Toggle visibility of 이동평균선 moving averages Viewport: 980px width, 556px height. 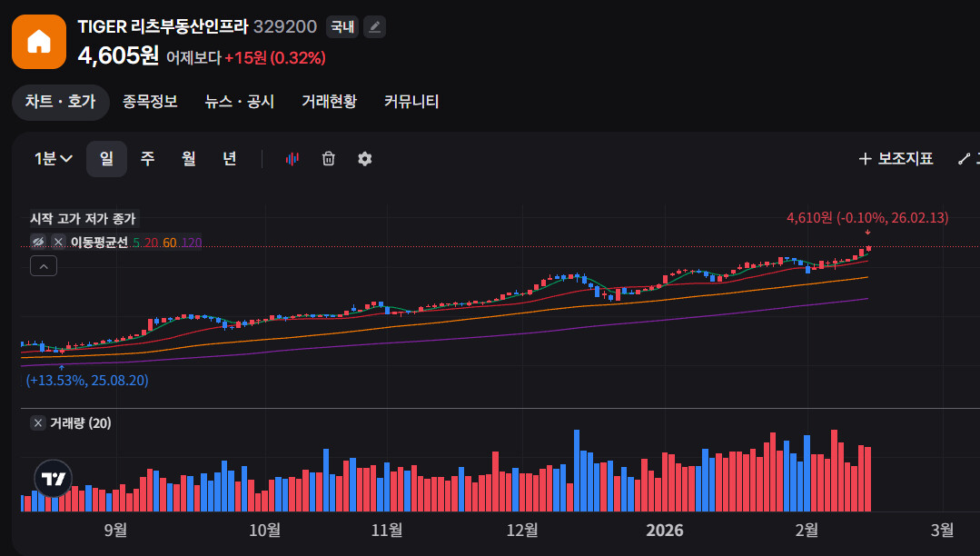(38, 242)
